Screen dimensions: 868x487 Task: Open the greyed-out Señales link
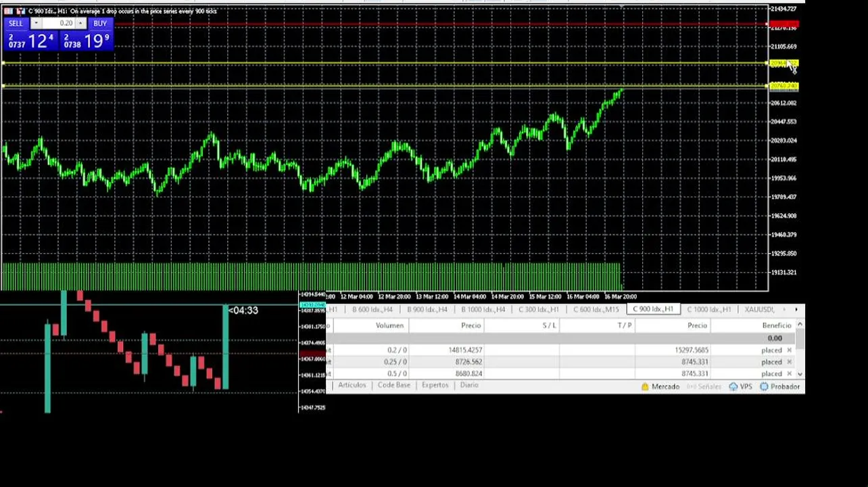click(x=704, y=387)
